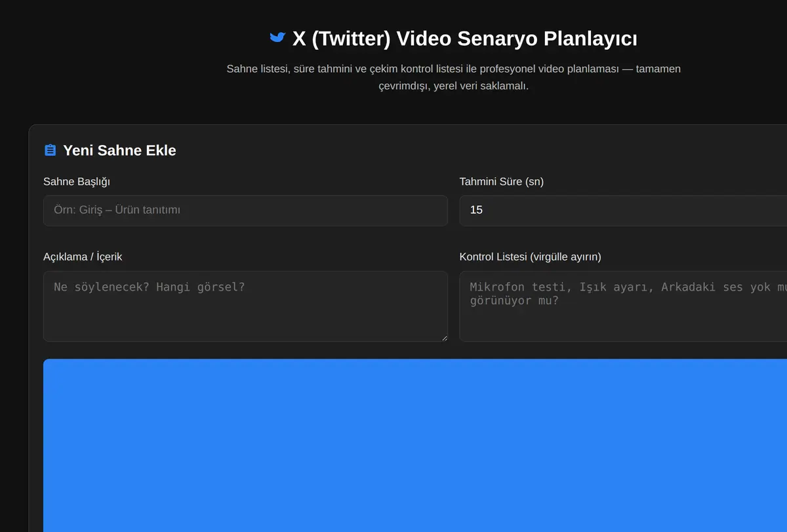
Task: Click the Sahne Başlığı label
Action: (x=77, y=182)
